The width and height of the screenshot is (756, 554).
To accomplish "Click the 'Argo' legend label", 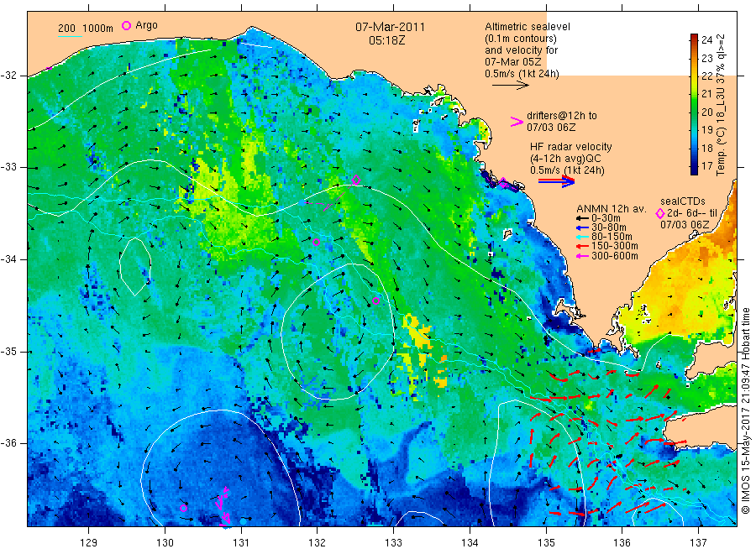I will (146, 25).
